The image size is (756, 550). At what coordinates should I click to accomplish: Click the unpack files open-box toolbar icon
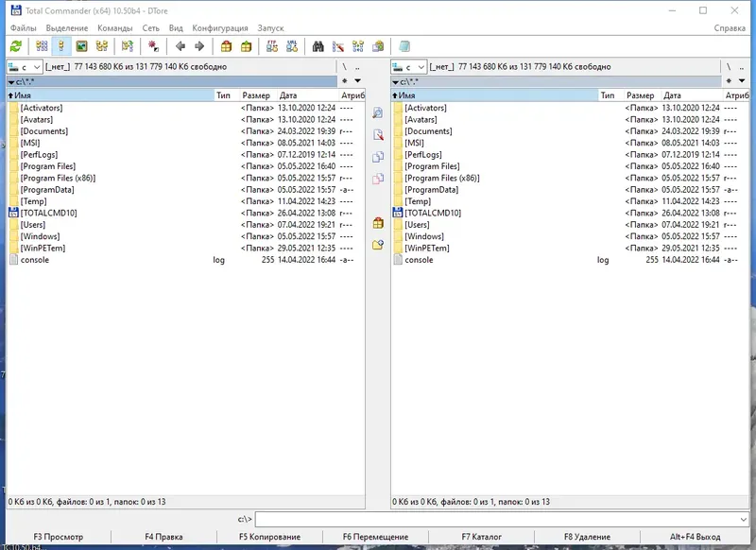point(246,46)
